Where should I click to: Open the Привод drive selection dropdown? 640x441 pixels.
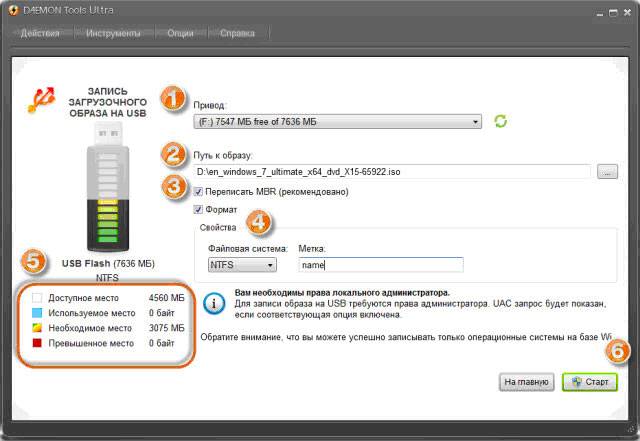click(x=339, y=122)
